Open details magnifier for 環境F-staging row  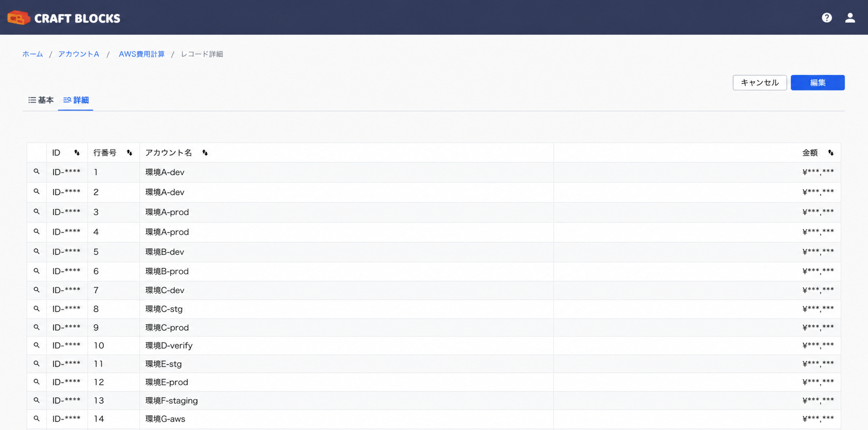(x=37, y=400)
